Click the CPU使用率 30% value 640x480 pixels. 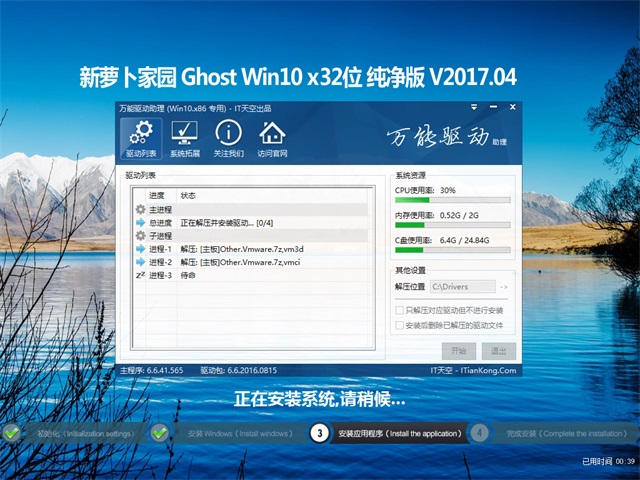pos(448,190)
